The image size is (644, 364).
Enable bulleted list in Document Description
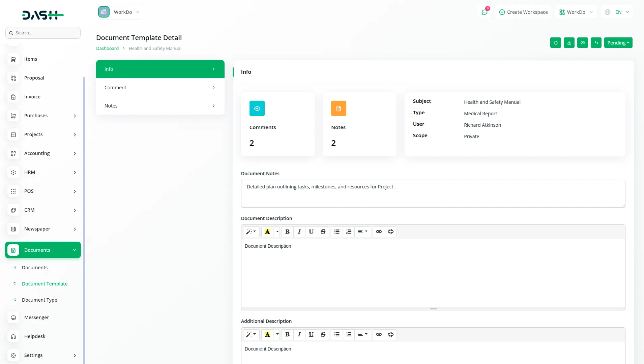336,232
